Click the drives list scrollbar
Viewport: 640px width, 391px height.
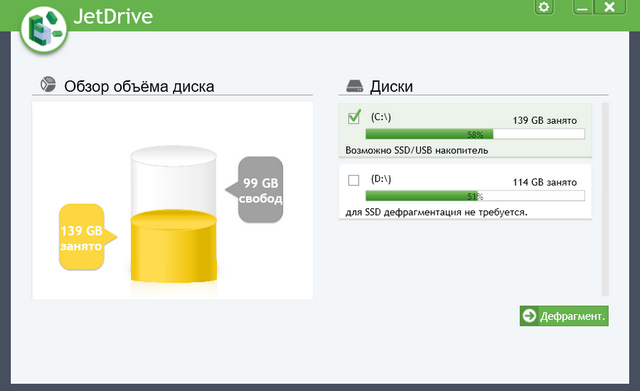tap(605, 199)
